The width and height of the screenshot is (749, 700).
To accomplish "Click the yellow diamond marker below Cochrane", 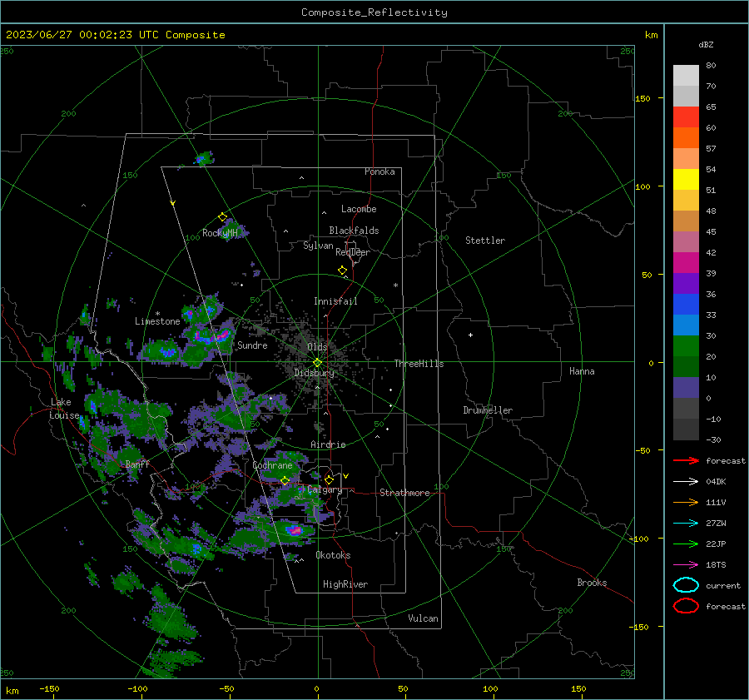I will click(x=285, y=481).
